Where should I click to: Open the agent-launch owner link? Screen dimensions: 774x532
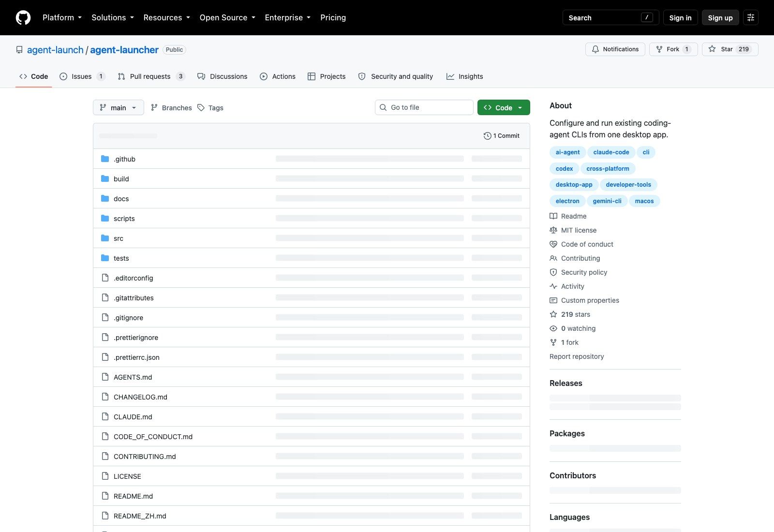click(x=55, y=50)
